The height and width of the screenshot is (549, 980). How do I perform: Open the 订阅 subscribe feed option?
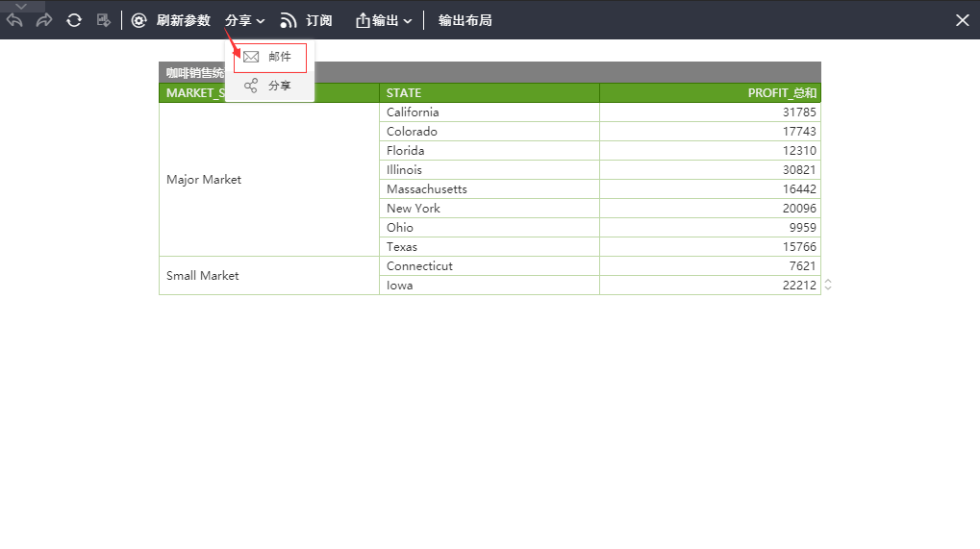tap(306, 20)
